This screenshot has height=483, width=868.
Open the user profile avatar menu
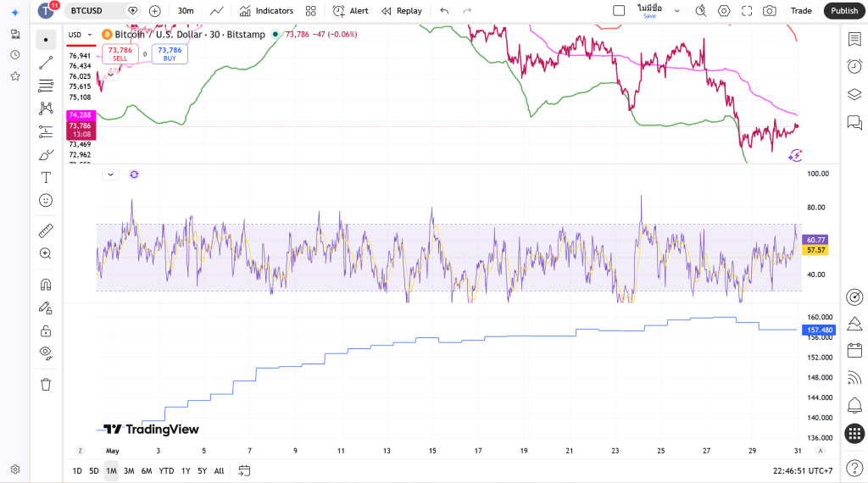point(47,10)
